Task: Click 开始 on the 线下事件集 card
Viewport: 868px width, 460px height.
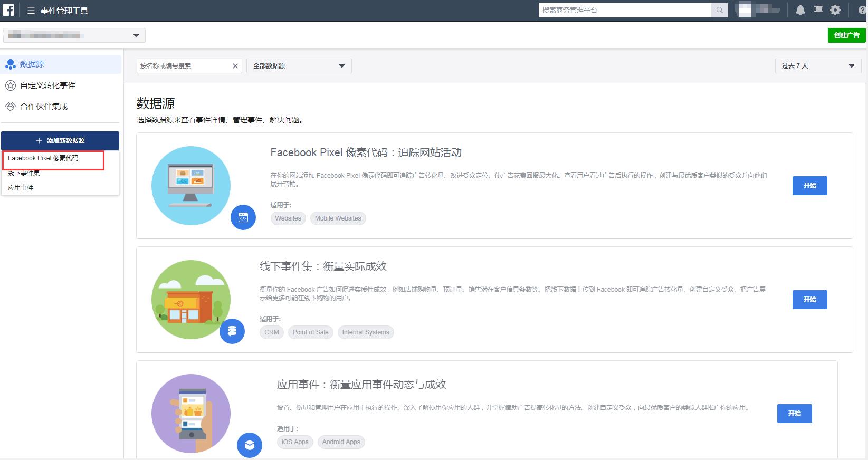Action: 809,300
